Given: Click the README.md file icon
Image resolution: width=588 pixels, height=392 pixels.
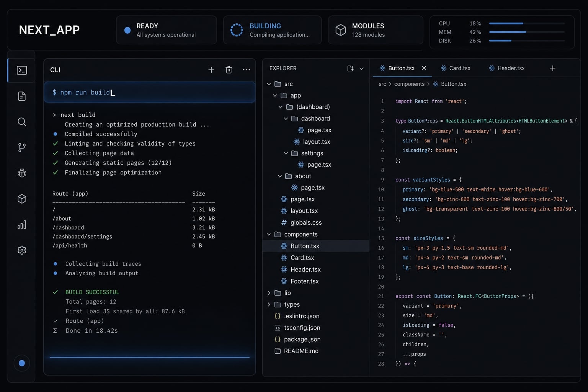Looking at the screenshot, I should [x=278, y=351].
